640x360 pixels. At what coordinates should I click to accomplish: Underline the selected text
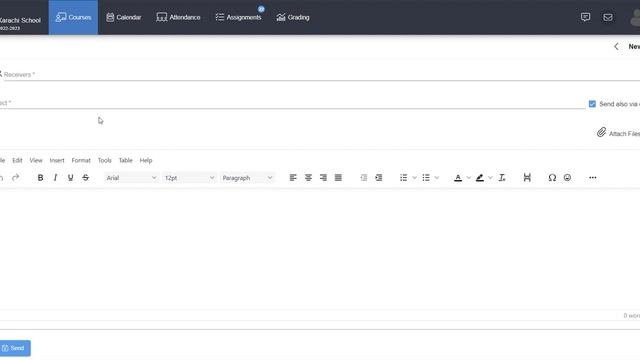(70, 178)
